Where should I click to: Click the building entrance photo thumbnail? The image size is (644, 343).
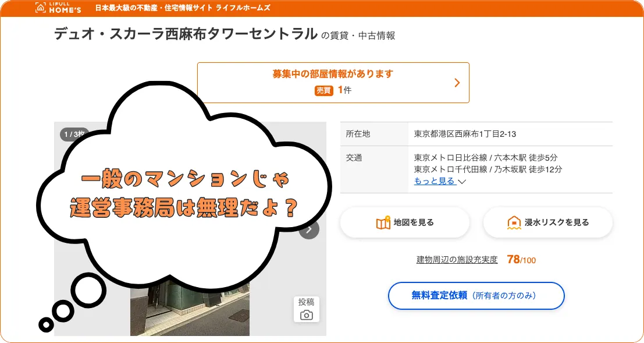tap(190, 309)
